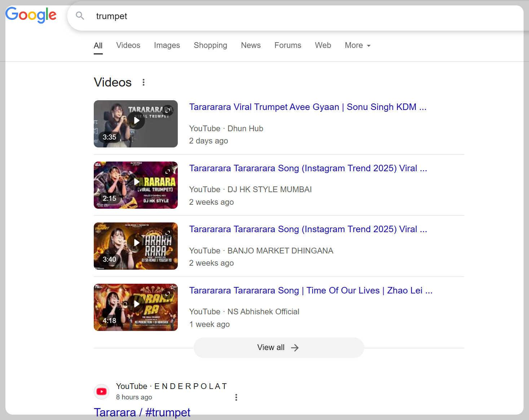Expand preview on the 4:18 video thumbnail
Image resolution: width=529 pixels, height=420 pixels.
tap(168, 293)
